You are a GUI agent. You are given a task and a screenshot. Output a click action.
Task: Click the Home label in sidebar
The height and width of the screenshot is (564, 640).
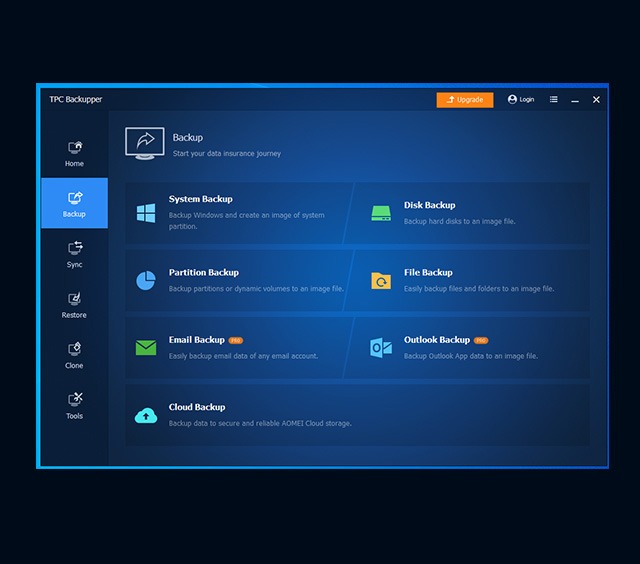[74, 164]
